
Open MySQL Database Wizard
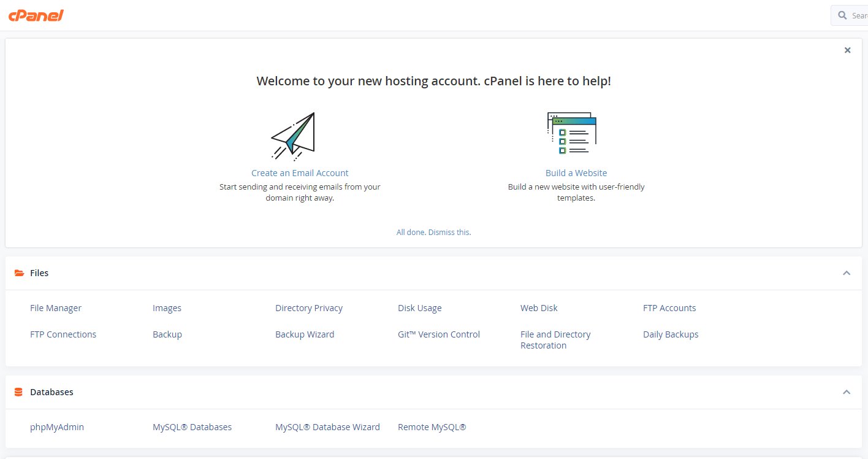[327, 427]
